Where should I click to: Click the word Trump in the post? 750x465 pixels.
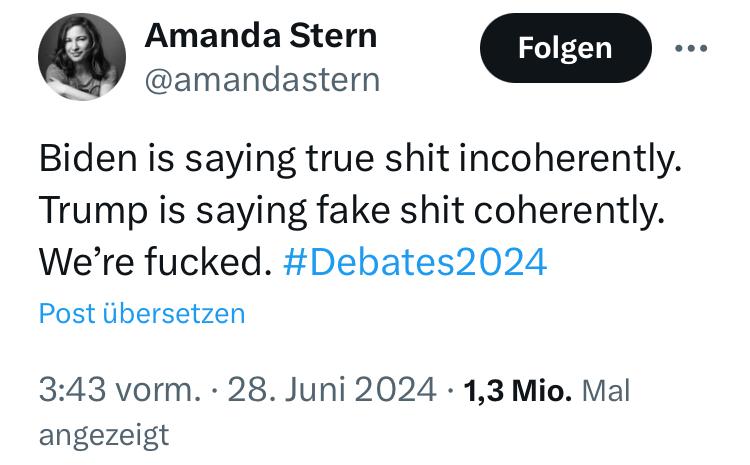coord(93,210)
